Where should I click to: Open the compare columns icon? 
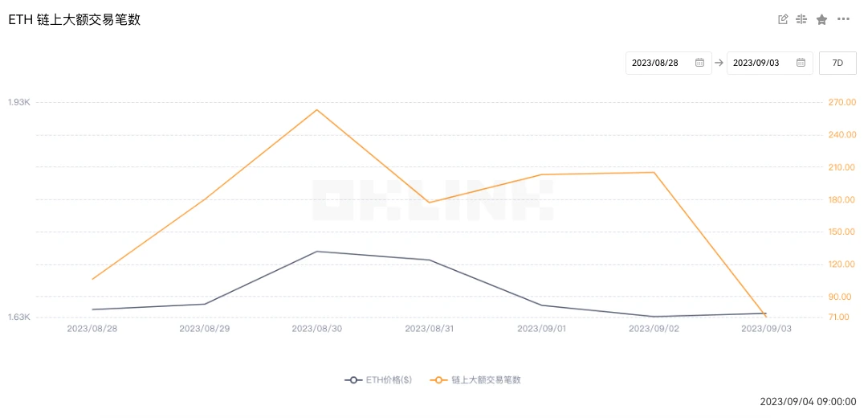coord(801,19)
